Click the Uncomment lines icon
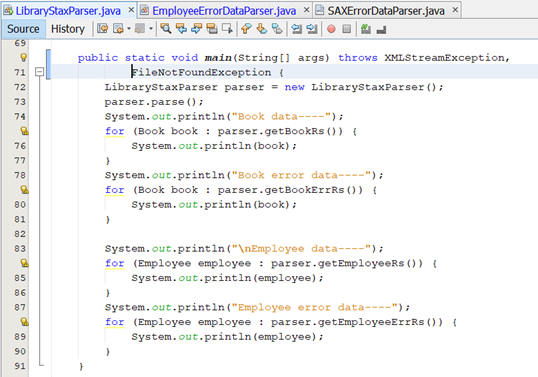The height and width of the screenshot is (377, 538). click(x=381, y=30)
